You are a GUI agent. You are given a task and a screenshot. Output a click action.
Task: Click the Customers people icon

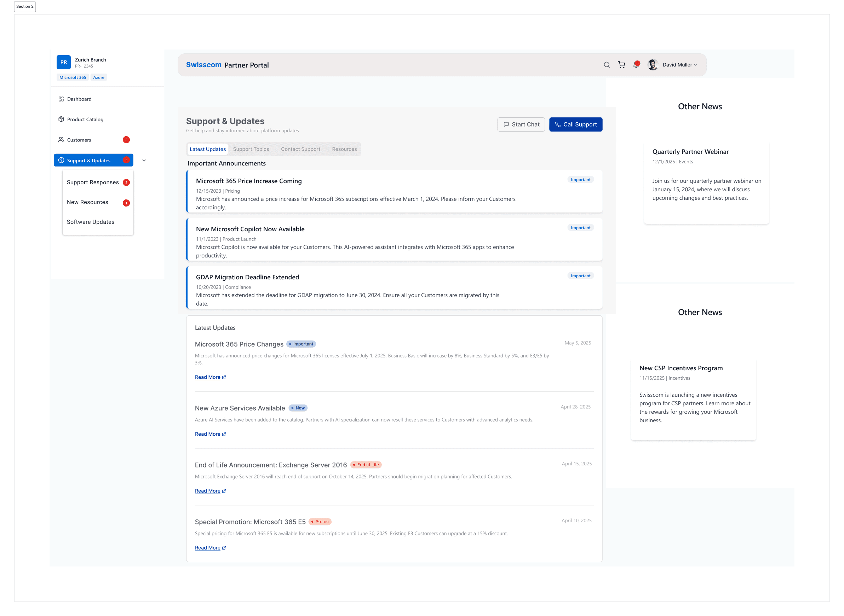coord(61,140)
